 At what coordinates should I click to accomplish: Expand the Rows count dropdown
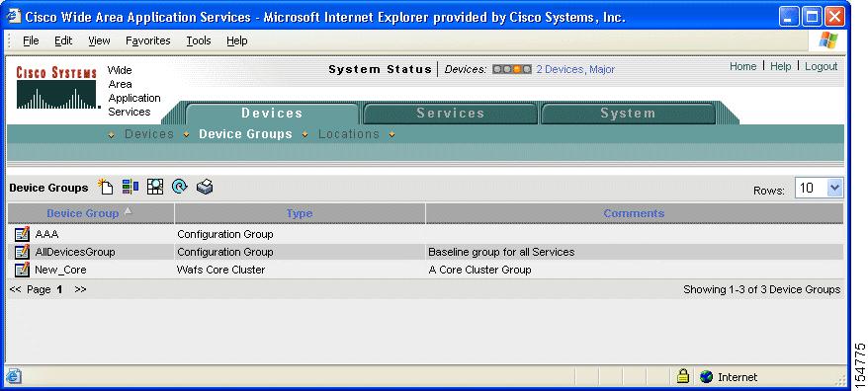click(x=834, y=188)
